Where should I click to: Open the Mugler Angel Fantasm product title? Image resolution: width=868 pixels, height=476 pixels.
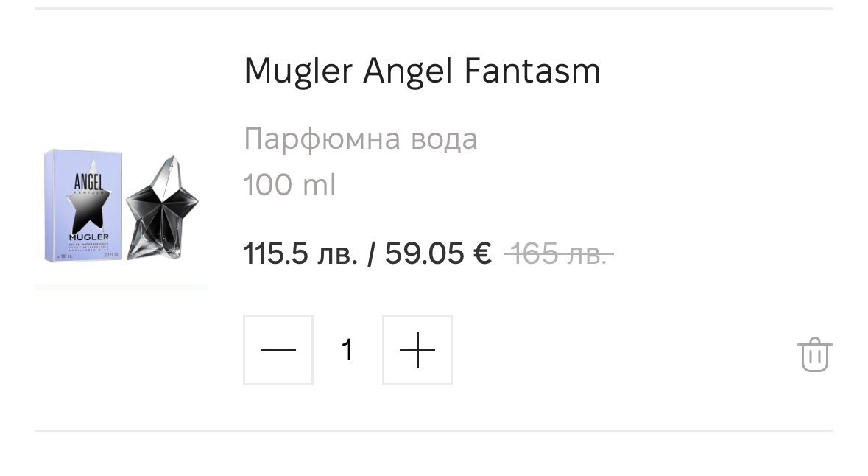click(422, 71)
